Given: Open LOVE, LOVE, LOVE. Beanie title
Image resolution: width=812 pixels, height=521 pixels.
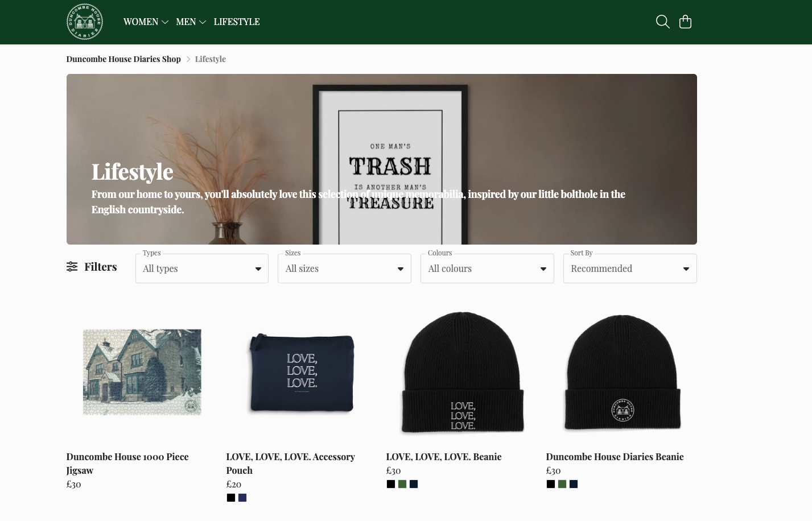Looking at the screenshot, I should point(444,457).
